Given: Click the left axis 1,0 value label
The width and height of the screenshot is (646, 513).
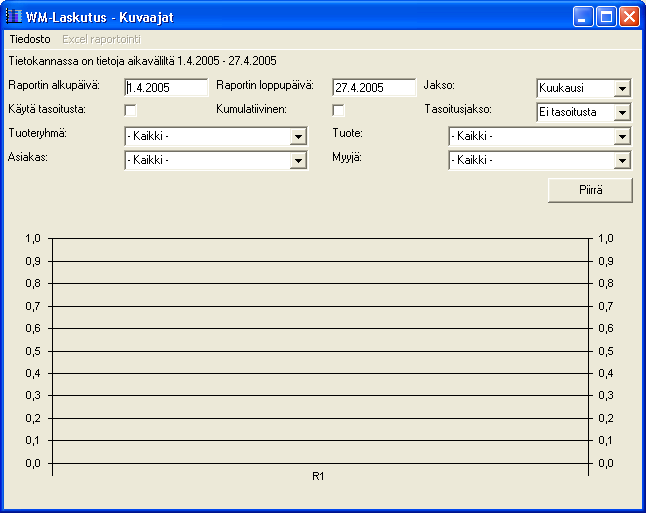Looking at the screenshot, I should (x=33, y=238).
